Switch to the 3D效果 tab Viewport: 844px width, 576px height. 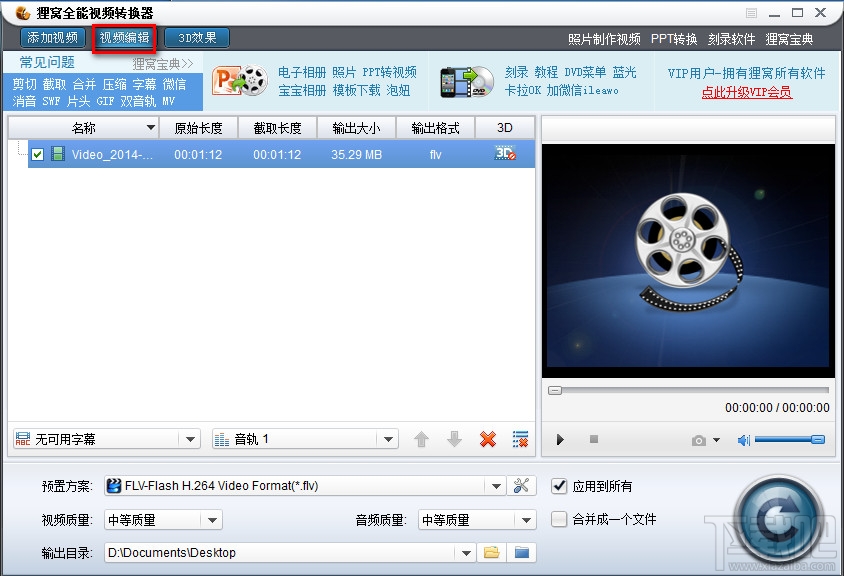click(x=196, y=37)
